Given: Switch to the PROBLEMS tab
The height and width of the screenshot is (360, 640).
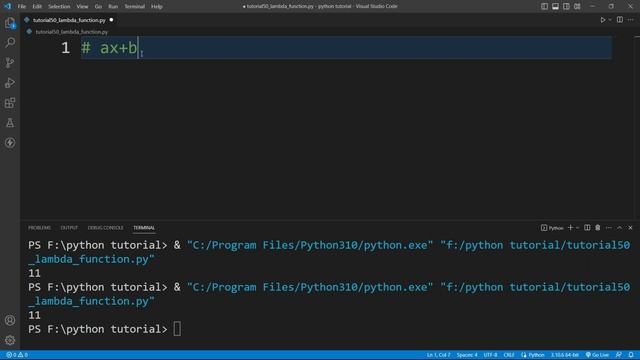Looking at the screenshot, I should pyautogui.click(x=40, y=228).
